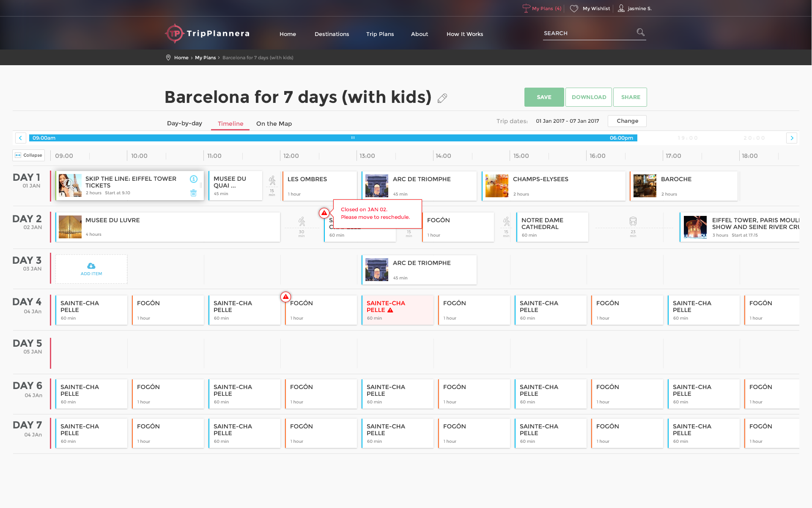The height and width of the screenshot is (508, 812).
Task: Switch to the Day-by-day tab
Action: pos(184,124)
